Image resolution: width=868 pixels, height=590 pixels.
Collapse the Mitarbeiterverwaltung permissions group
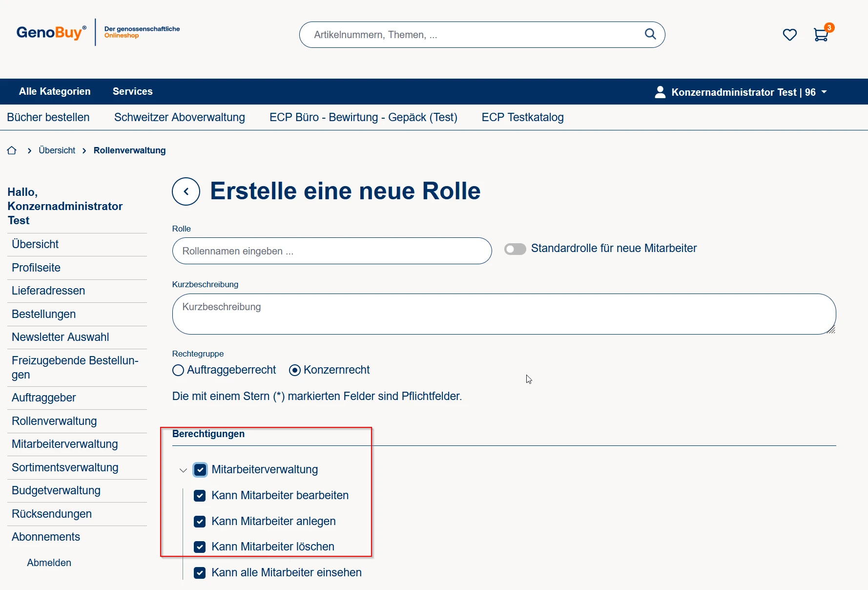tap(183, 470)
